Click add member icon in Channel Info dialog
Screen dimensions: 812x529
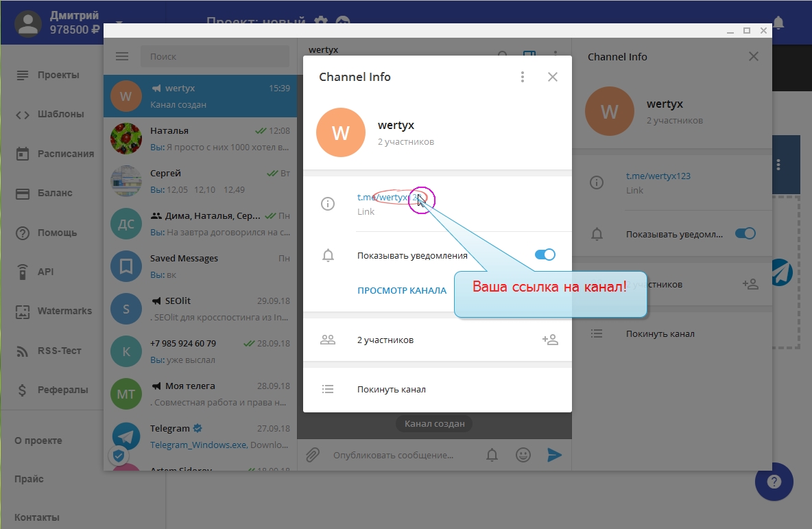[x=549, y=340]
